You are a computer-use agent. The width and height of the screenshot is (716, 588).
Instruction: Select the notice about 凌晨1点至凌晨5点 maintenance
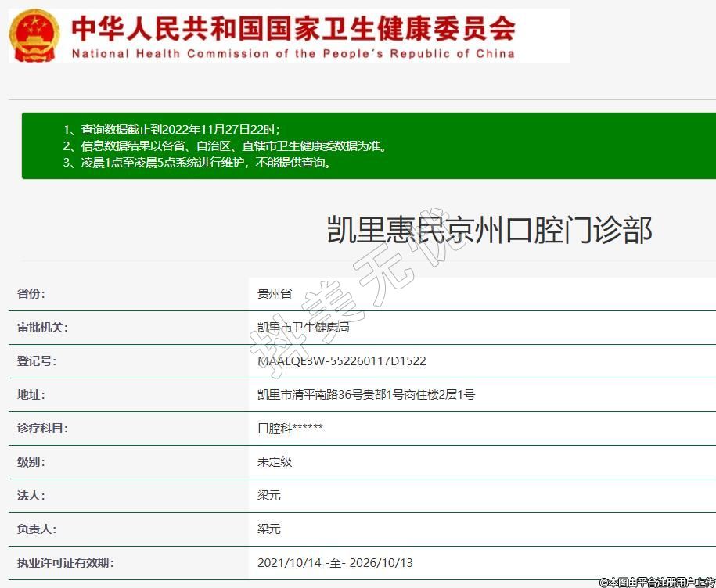point(196,163)
